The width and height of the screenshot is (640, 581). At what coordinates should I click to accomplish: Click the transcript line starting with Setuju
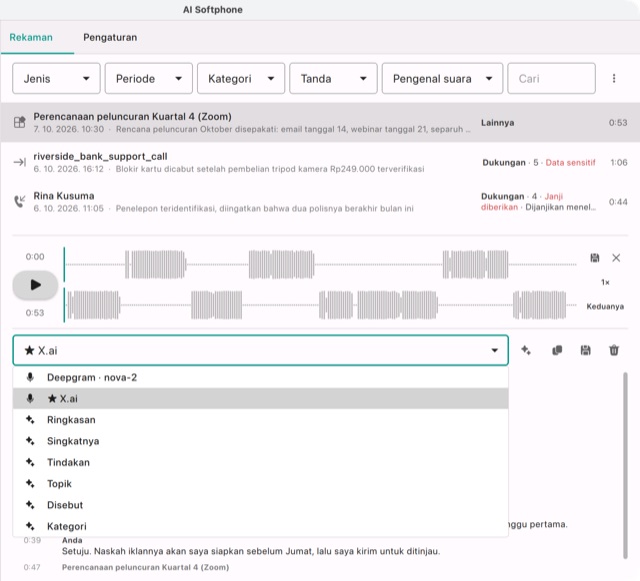click(x=251, y=551)
